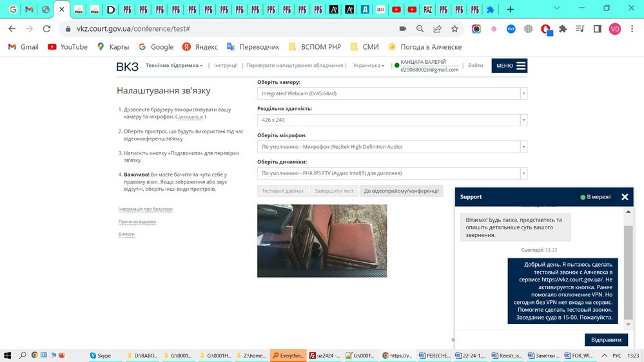The height and width of the screenshot is (362, 644).
Task: Open Chrome three-dot menu
Action: [x=632, y=29]
